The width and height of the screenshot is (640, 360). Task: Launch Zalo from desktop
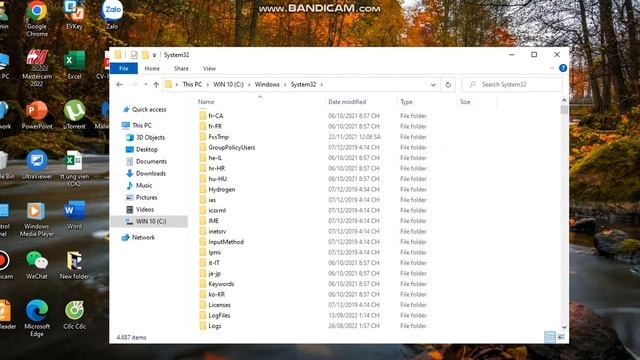(x=112, y=16)
